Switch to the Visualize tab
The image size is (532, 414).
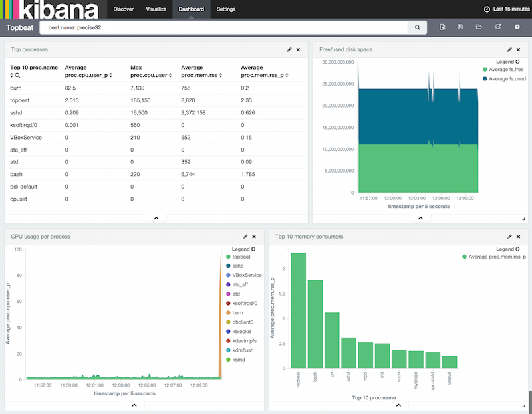tap(156, 9)
